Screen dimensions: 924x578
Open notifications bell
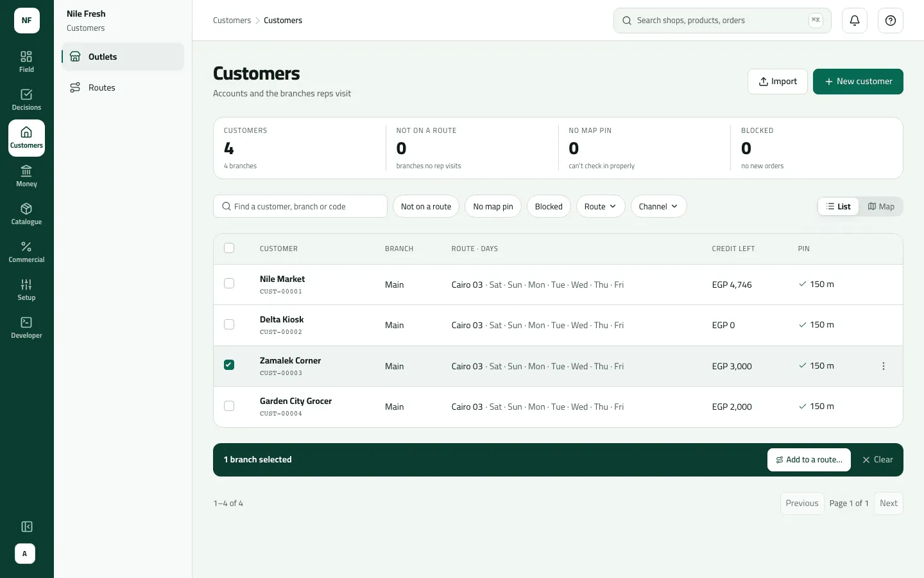855,21
